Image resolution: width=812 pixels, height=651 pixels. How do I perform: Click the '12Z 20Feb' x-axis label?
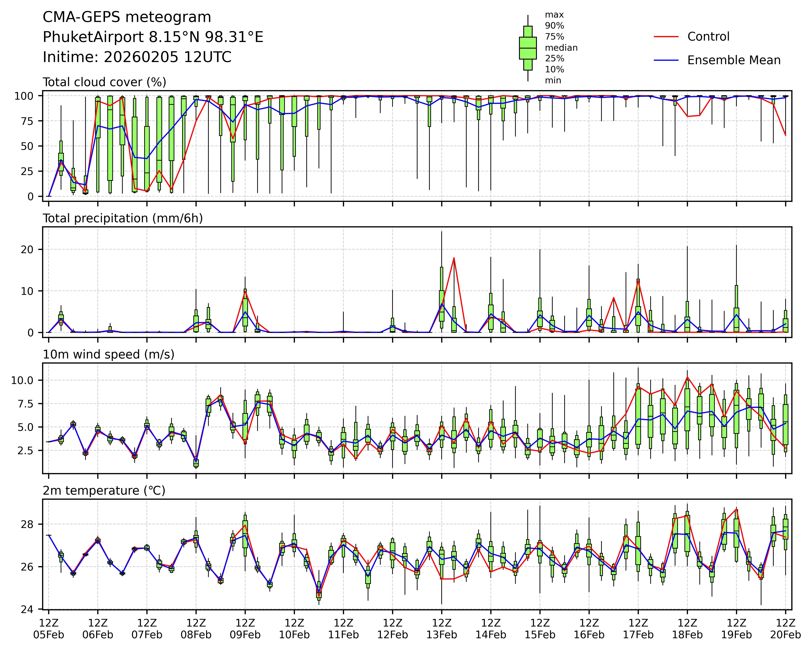tap(785, 628)
